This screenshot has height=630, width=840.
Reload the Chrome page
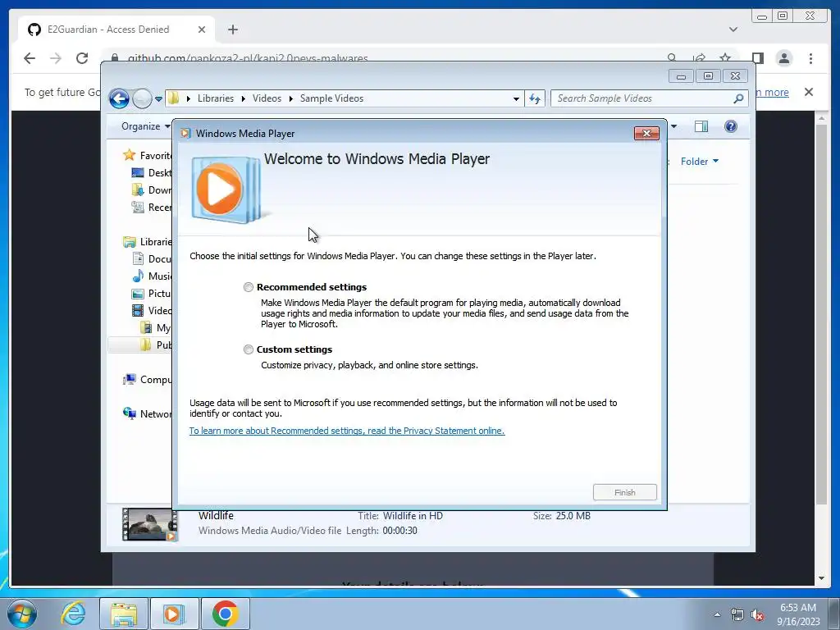(81, 58)
